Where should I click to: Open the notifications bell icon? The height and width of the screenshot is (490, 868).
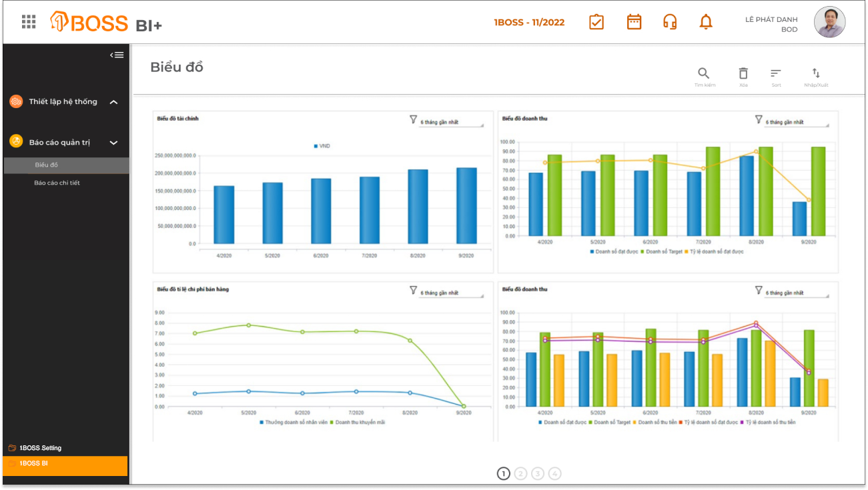(x=706, y=22)
